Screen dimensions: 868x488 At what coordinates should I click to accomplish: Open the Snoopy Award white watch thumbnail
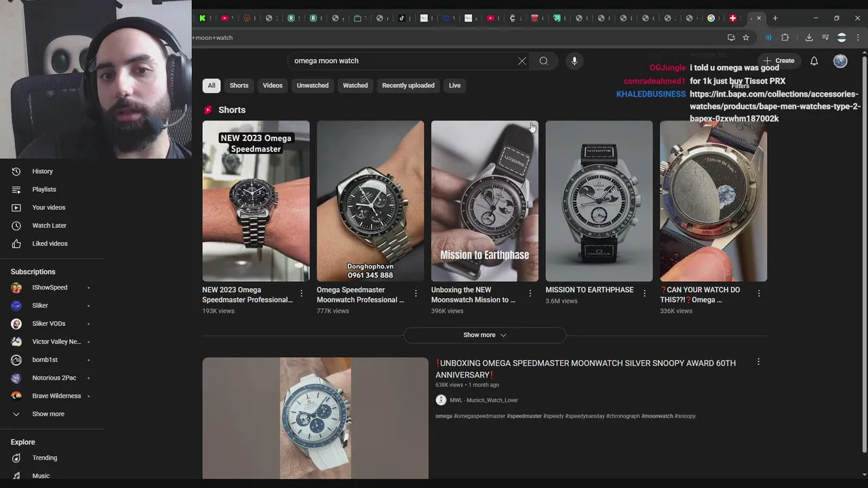[315, 418]
